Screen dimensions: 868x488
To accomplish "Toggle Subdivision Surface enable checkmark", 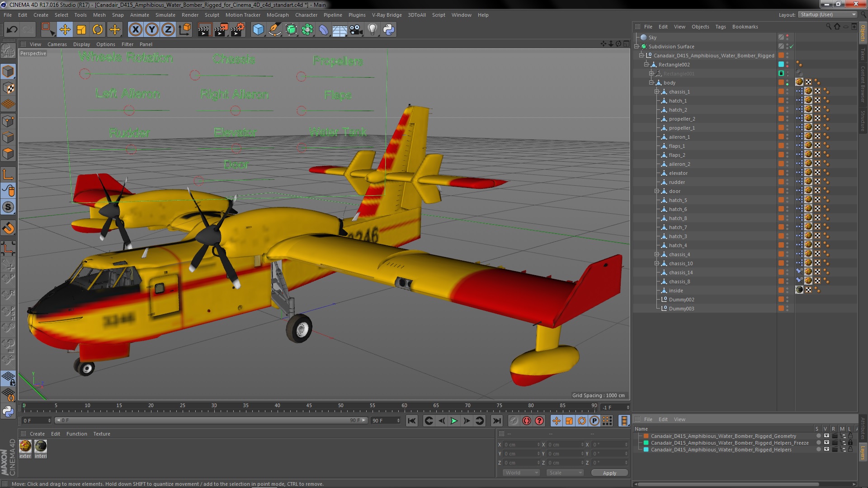I will click(x=792, y=47).
